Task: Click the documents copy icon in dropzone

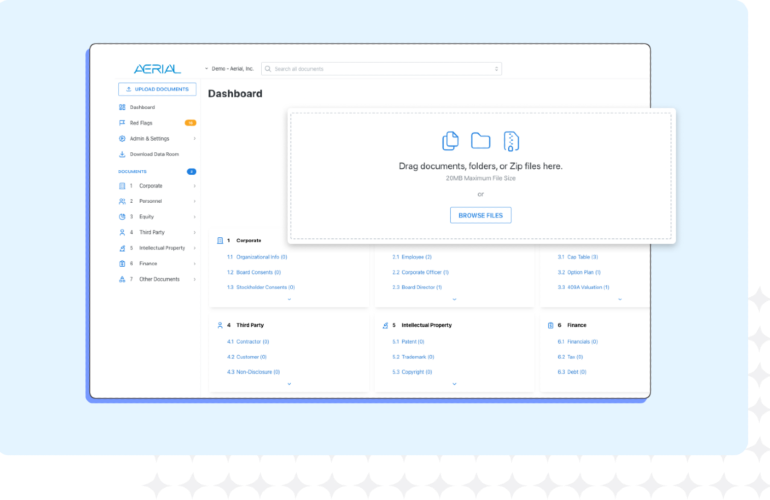Action: tap(450, 141)
